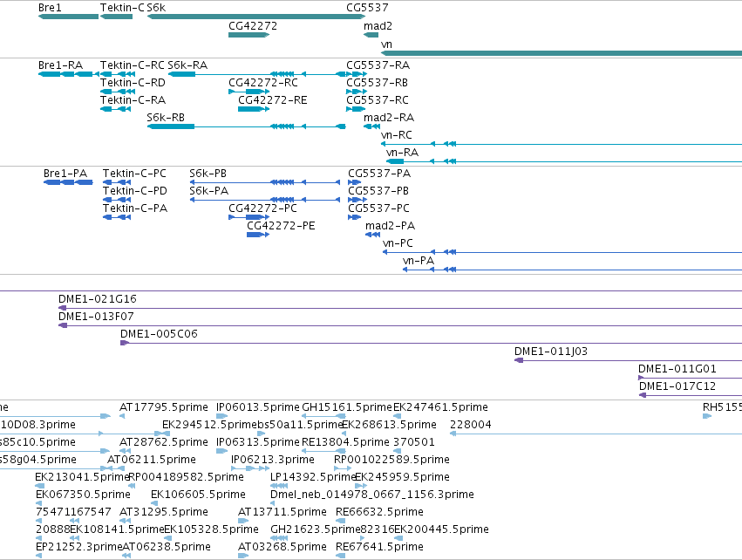The image size is (742, 560).
Task: Select EST RE13804.5prime
Action: 345,442
